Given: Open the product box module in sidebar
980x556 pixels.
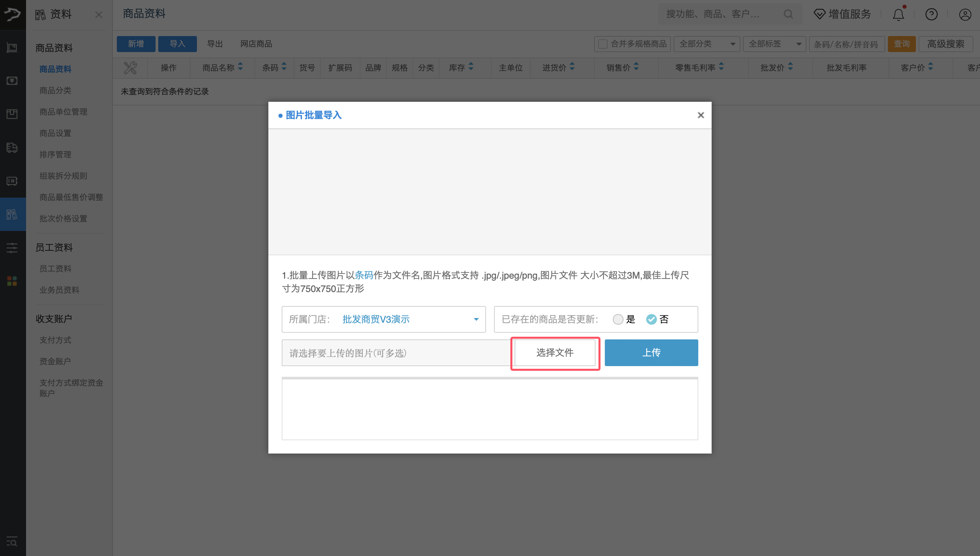Looking at the screenshot, I should 12,114.
